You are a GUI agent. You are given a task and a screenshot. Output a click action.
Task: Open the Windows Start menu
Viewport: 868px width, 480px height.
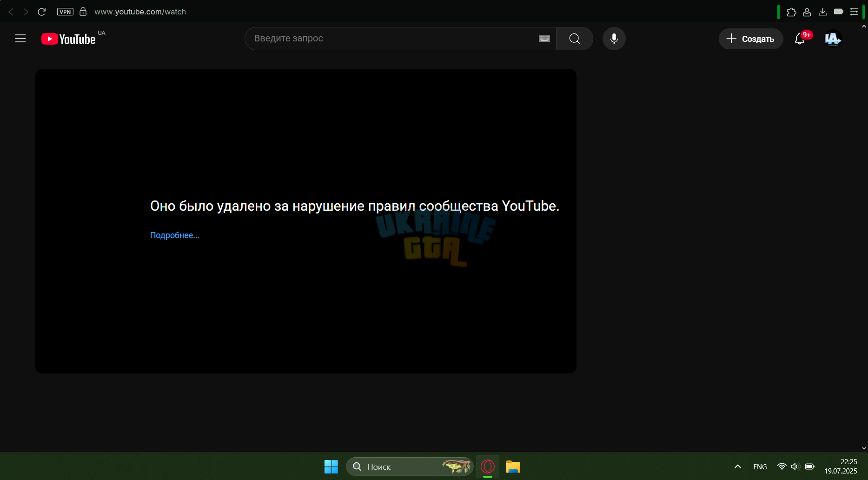[x=331, y=467]
